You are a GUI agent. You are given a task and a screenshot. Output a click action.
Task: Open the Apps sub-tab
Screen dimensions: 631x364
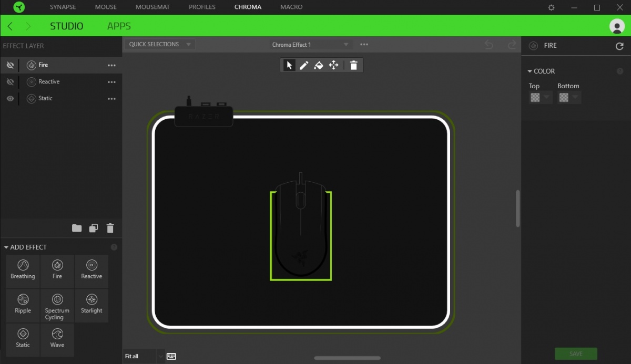coord(119,26)
